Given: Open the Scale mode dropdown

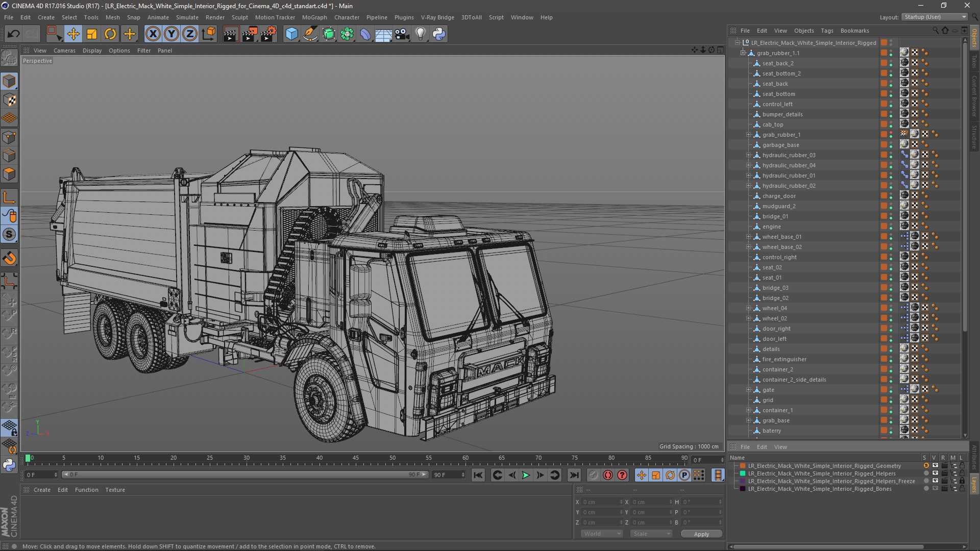Looking at the screenshot, I should pyautogui.click(x=651, y=534).
